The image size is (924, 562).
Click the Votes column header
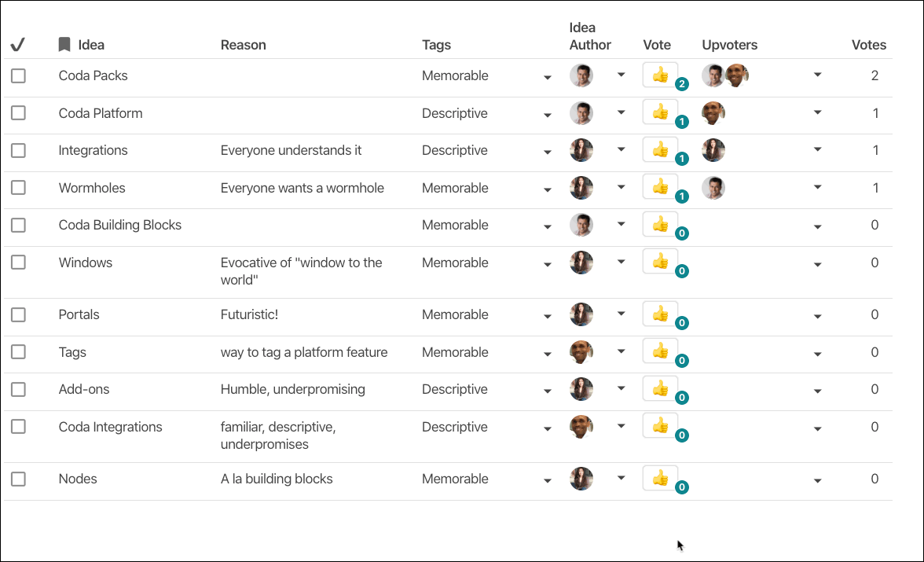(x=868, y=45)
